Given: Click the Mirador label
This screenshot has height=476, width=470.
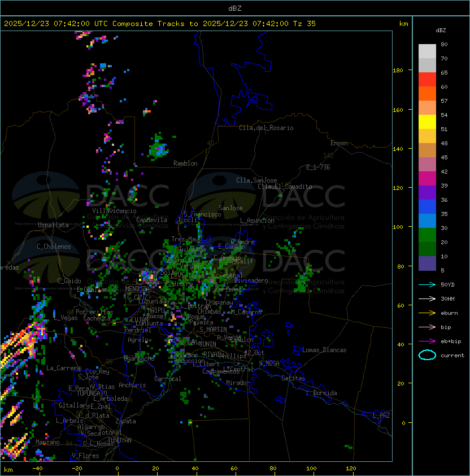Looking at the screenshot, I should [238, 383].
